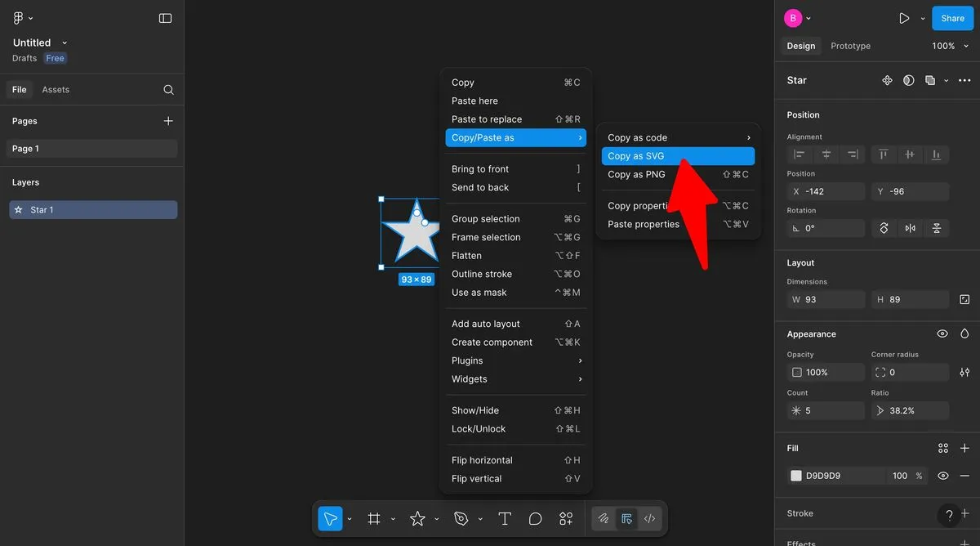Open the 100% zoom dropdown

948,46
